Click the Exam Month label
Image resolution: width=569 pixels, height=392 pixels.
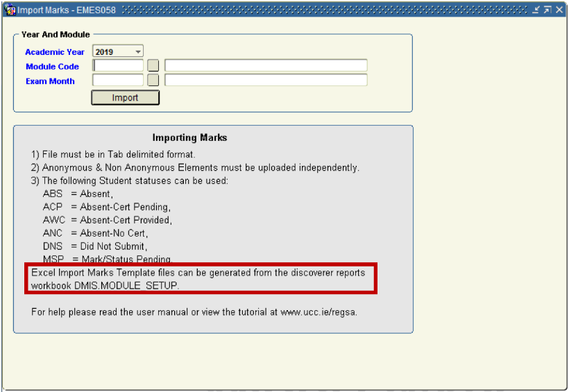click(x=50, y=81)
